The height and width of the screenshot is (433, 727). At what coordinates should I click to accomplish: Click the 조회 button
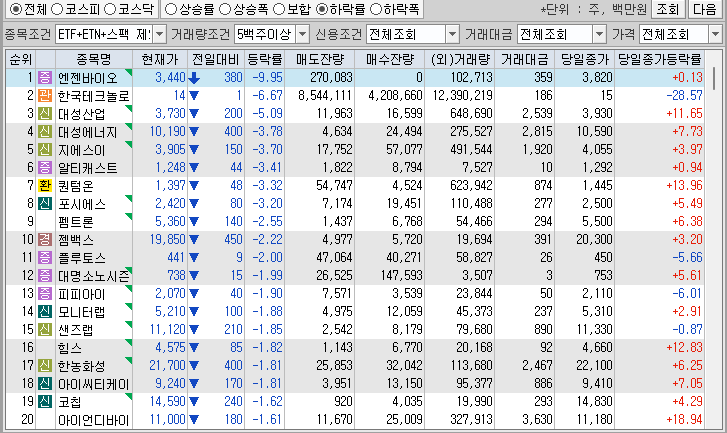(668, 9)
